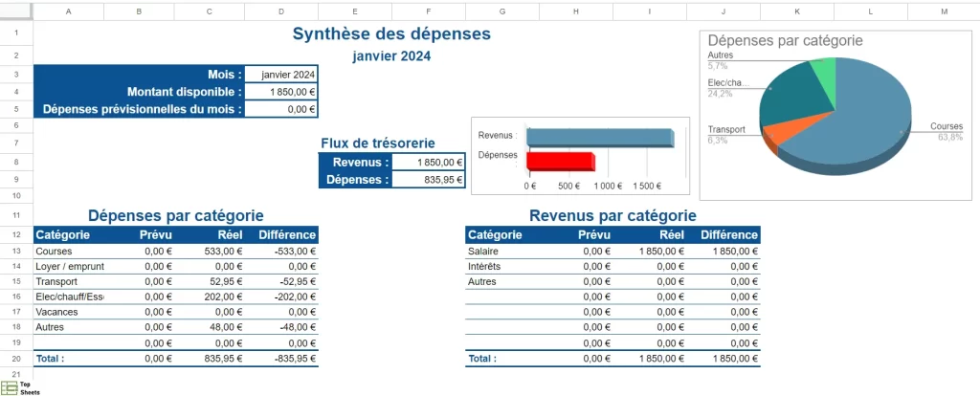Select the expenses Total Réel 835,95 €
The width and height of the screenshot is (980, 396).
coord(210,359)
